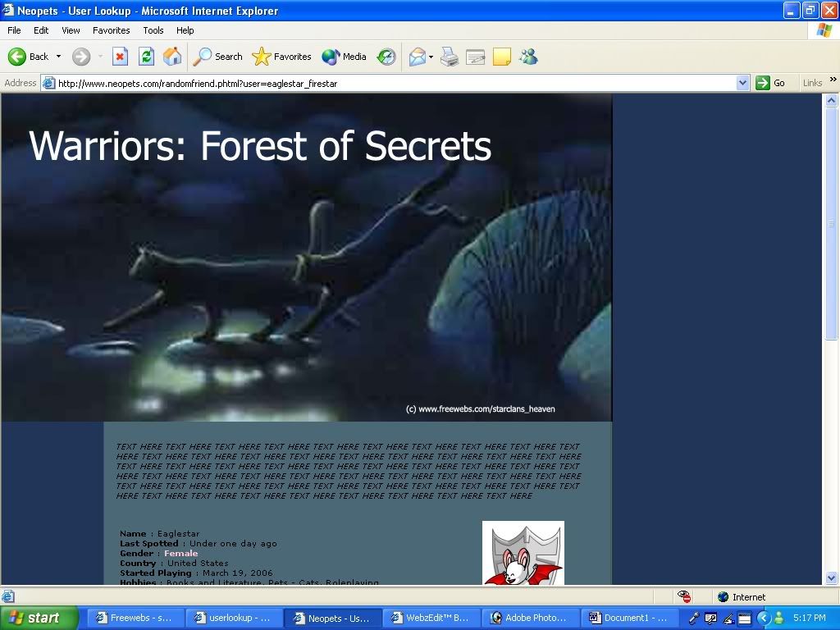The width and height of the screenshot is (840, 630).
Task: Click the vertical scrollbar thumb
Action: [832, 223]
